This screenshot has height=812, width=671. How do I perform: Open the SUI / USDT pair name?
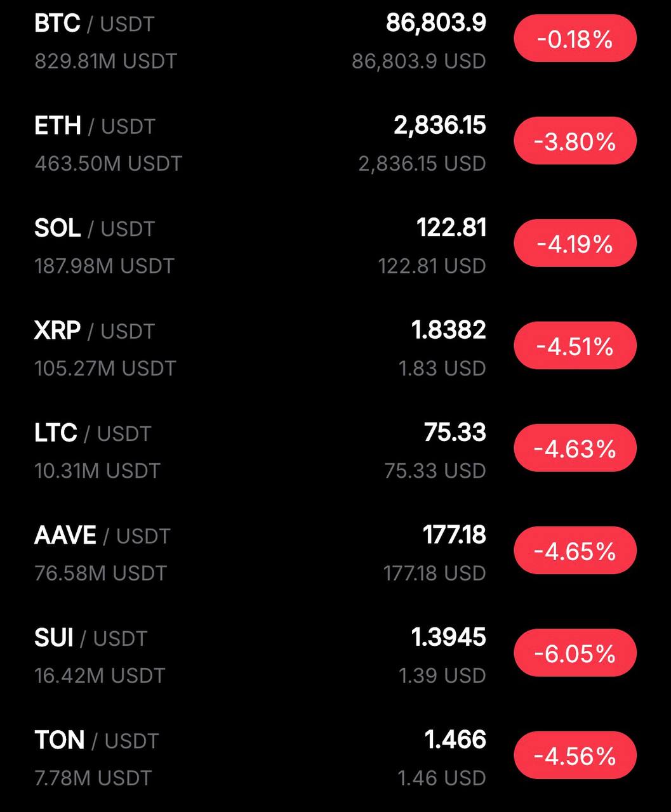tap(91, 638)
